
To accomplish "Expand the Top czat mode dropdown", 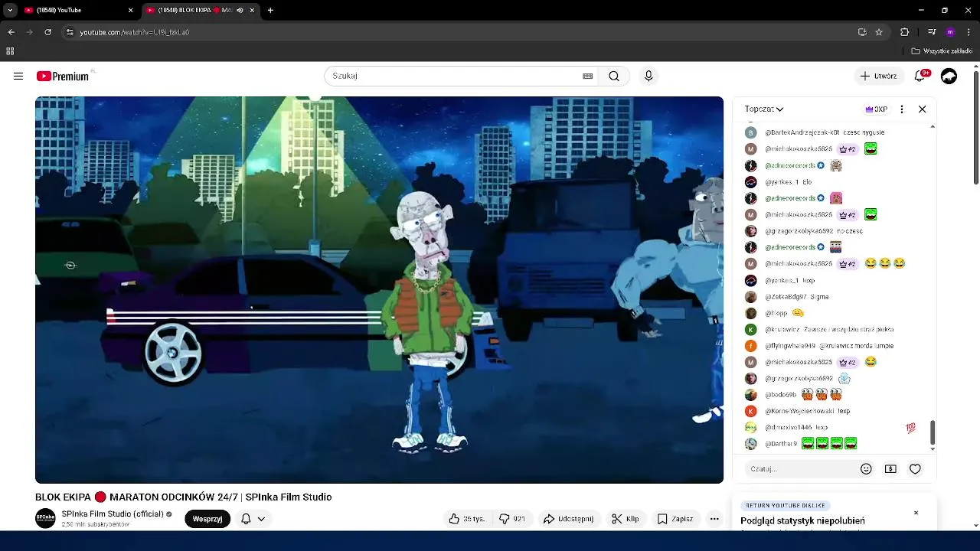I will tap(764, 109).
